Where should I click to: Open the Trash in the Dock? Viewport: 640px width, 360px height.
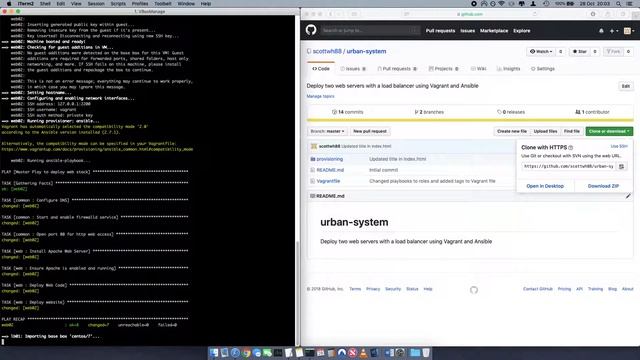[x=426, y=353]
